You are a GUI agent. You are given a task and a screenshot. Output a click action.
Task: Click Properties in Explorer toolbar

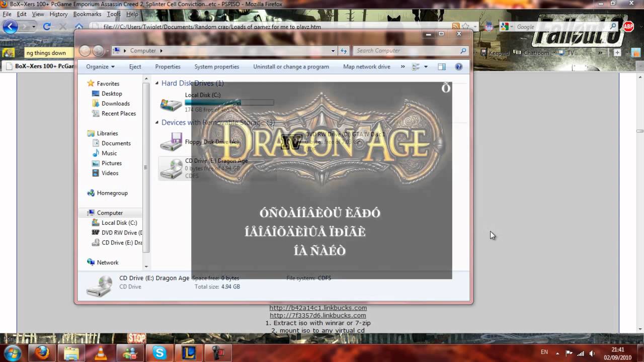point(168,66)
